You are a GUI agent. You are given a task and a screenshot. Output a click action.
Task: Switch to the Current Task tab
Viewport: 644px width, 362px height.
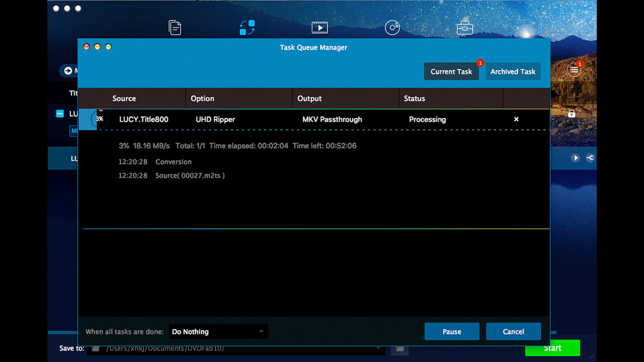pyautogui.click(x=451, y=72)
